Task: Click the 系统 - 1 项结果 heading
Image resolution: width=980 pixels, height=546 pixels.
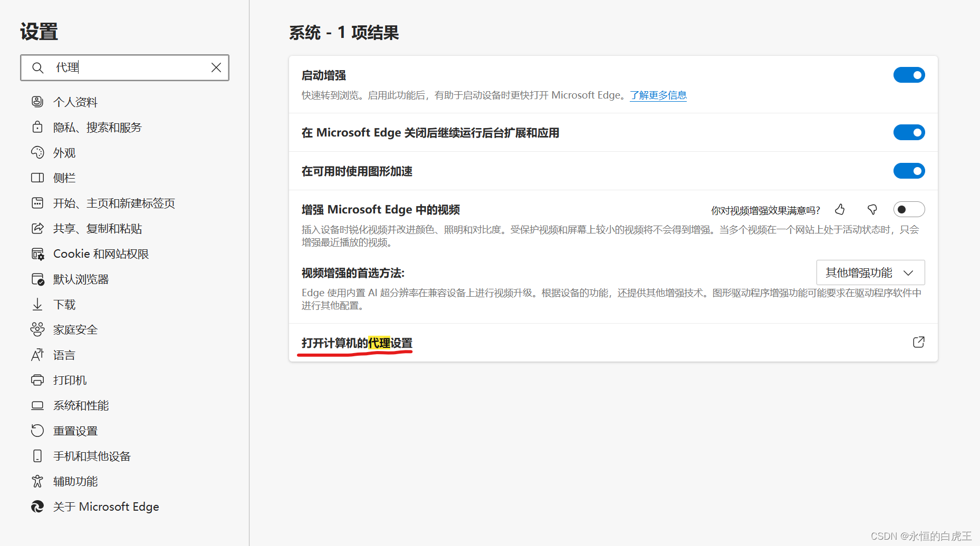Action: (344, 33)
